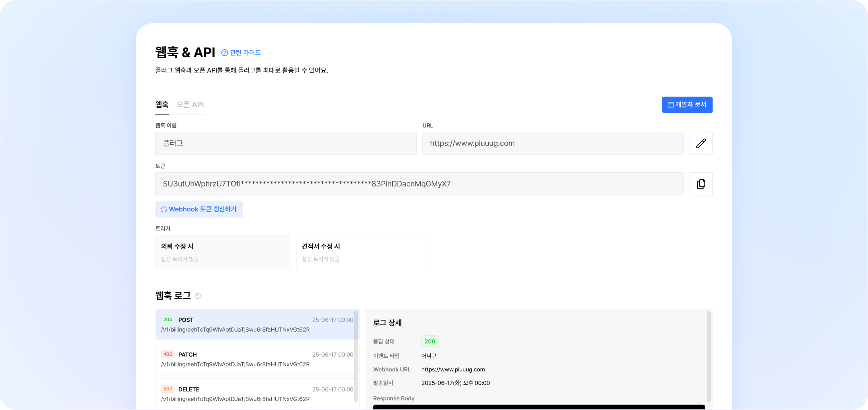Click the Response Body label
This screenshot has height=410, width=868.
(x=394, y=398)
